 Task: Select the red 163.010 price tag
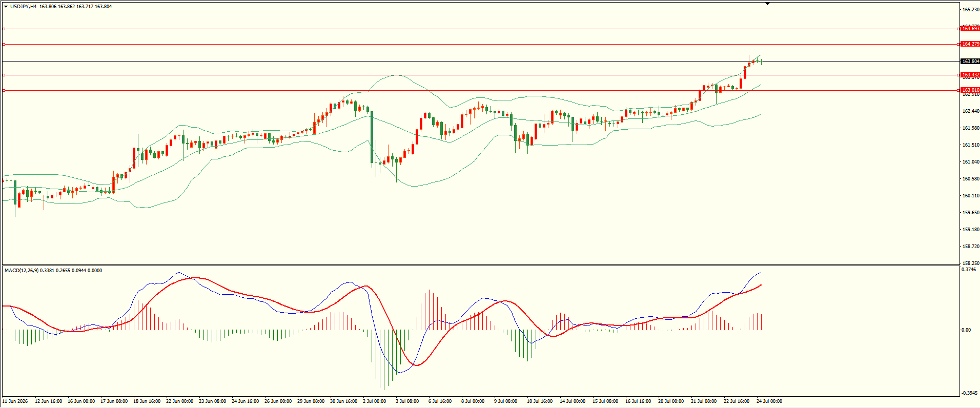970,90
